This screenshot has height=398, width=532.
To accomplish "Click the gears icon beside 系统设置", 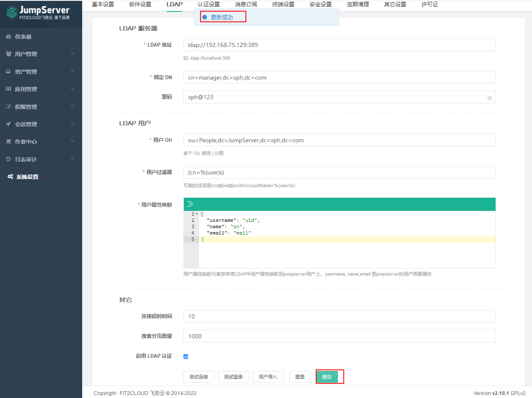I will [11, 177].
